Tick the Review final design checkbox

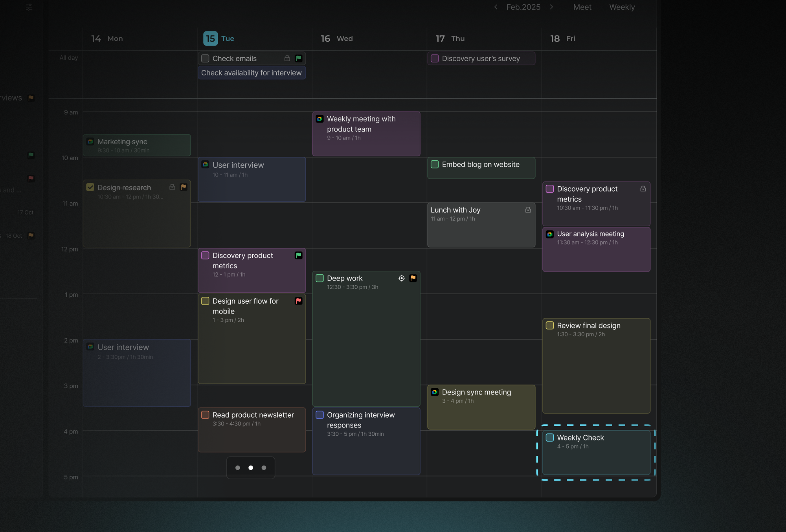tap(550, 325)
